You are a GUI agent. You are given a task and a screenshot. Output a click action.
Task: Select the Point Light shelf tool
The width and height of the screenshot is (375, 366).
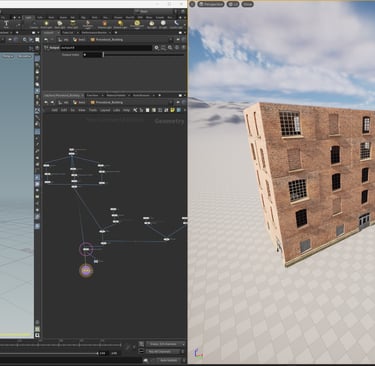pos(46,24)
